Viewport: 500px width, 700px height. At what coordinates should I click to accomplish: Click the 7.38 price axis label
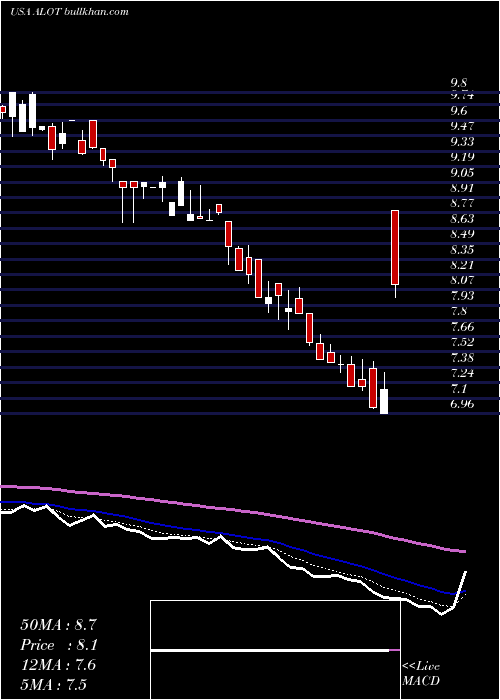[462, 358]
